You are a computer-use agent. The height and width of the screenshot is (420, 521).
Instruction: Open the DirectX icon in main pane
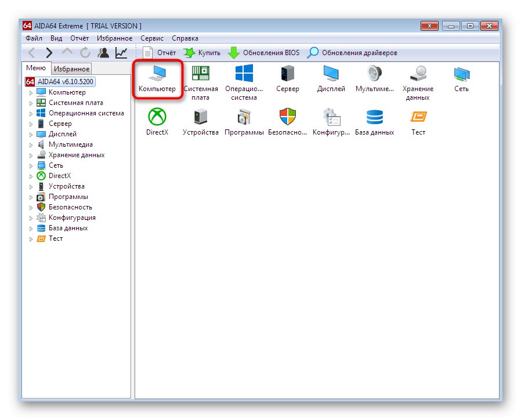tap(157, 122)
